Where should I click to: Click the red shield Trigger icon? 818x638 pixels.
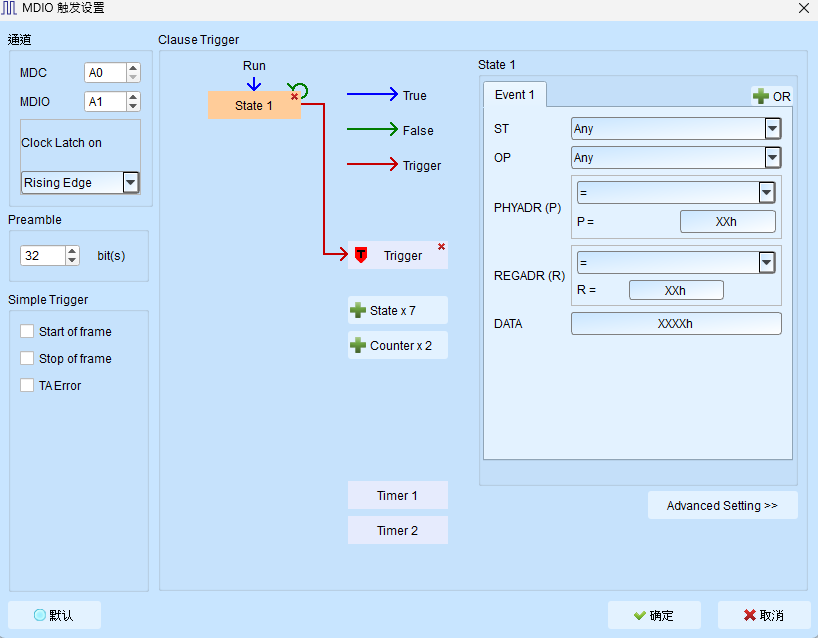coord(360,255)
